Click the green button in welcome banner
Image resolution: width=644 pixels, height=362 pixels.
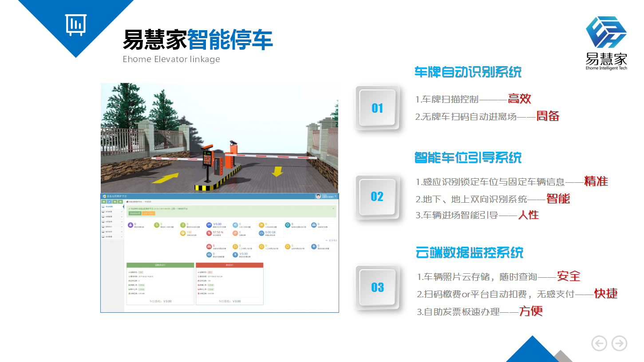135,213
